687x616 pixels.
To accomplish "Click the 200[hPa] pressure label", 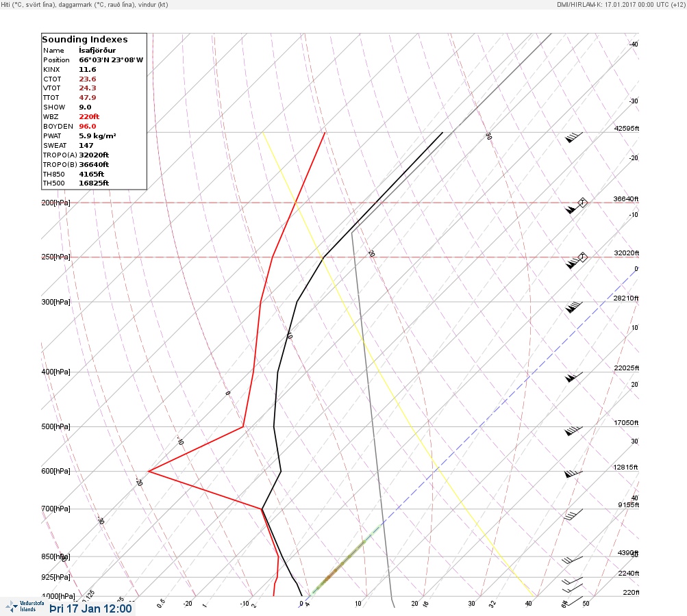I will pyautogui.click(x=55, y=203).
